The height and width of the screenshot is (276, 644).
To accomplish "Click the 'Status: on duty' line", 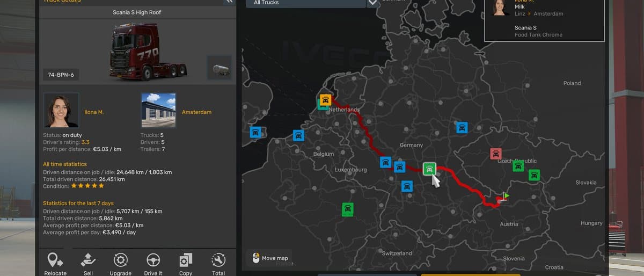I will (x=62, y=135).
